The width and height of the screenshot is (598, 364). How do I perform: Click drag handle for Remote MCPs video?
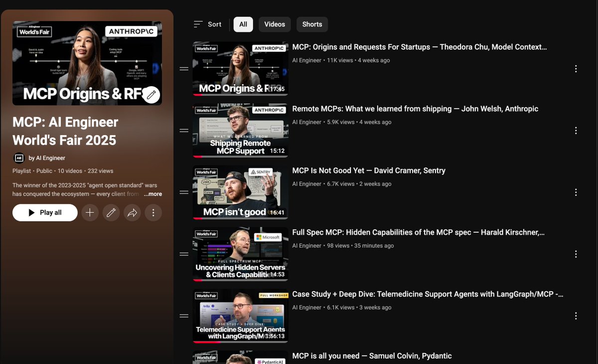click(x=184, y=130)
